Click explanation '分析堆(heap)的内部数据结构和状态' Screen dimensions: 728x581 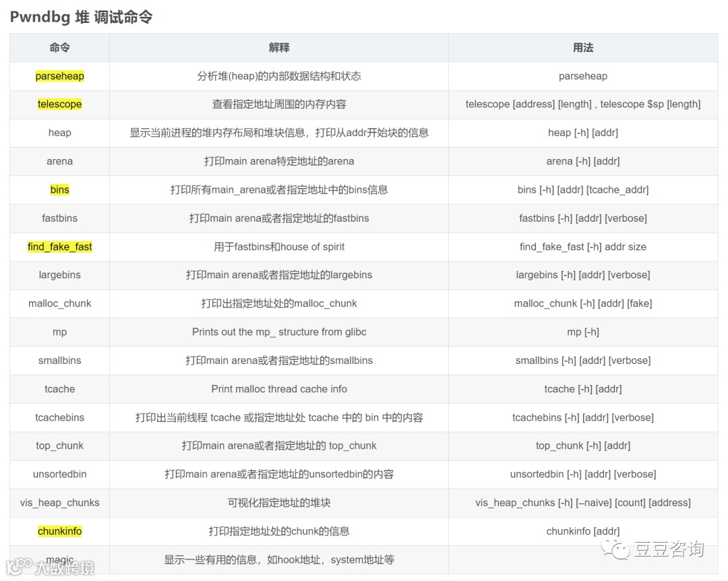pyautogui.click(x=279, y=76)
